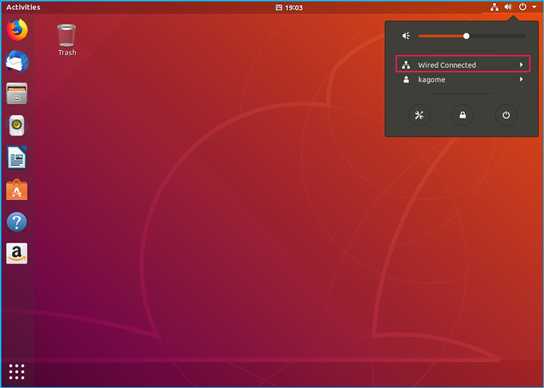This screenshot has height=388, width=544.
Task: Open the Activities overview
Action: click(x=23, y=7)
